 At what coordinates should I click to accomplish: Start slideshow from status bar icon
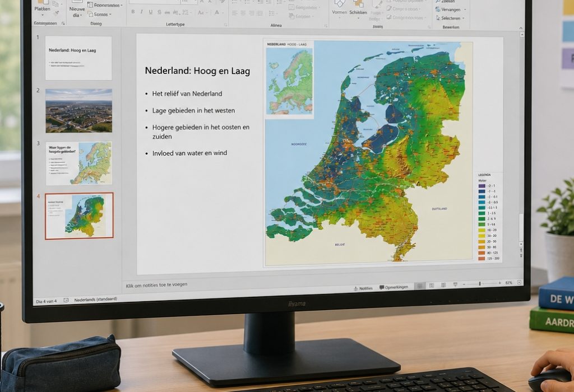455,284
